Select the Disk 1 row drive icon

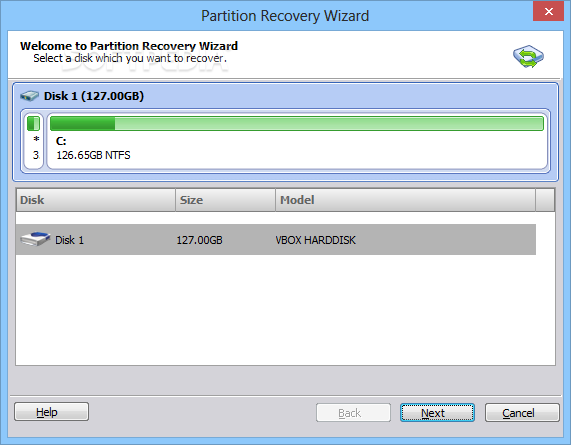pyautogui.click(x=35, y=239)
